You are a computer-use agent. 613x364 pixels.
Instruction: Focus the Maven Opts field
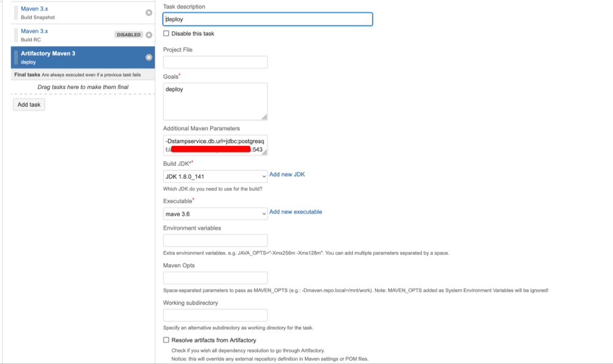(215, 278)
